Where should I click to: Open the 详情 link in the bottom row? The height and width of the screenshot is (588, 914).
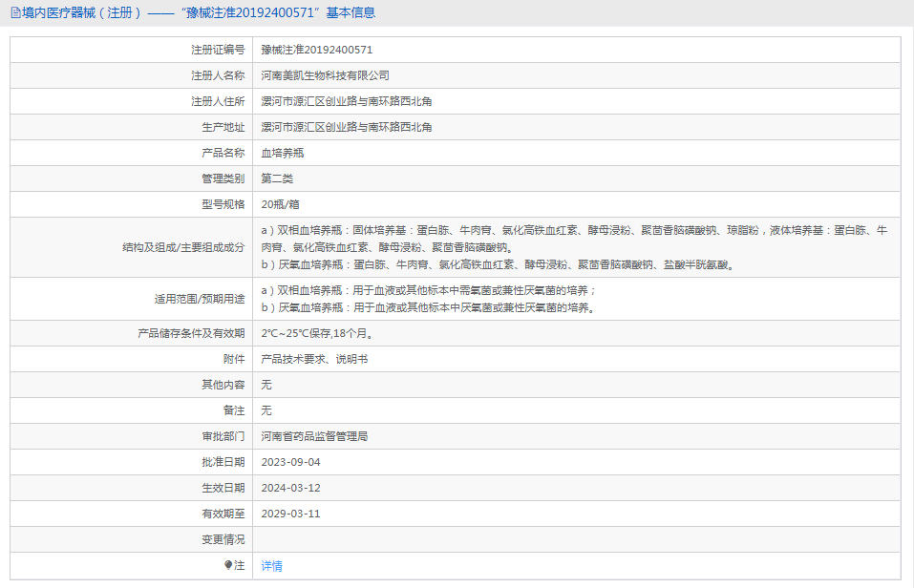(x=271, y=566)
